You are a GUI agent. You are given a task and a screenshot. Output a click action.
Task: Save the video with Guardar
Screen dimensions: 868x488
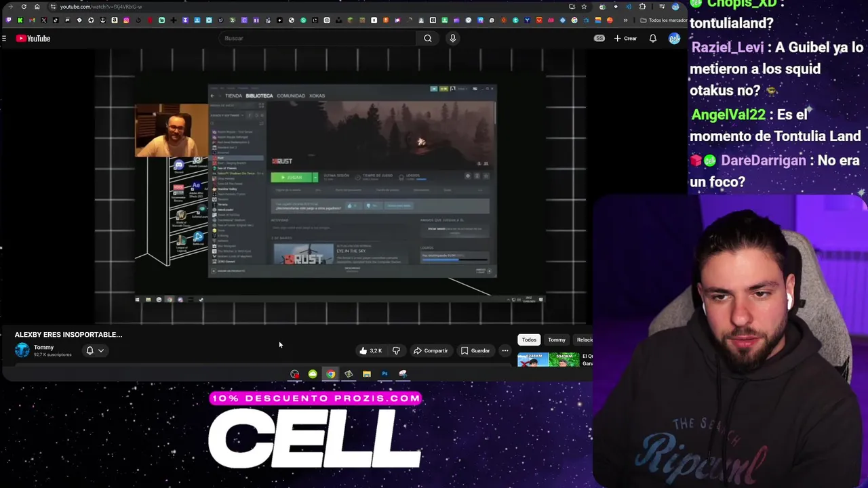(x=475, y=350)
